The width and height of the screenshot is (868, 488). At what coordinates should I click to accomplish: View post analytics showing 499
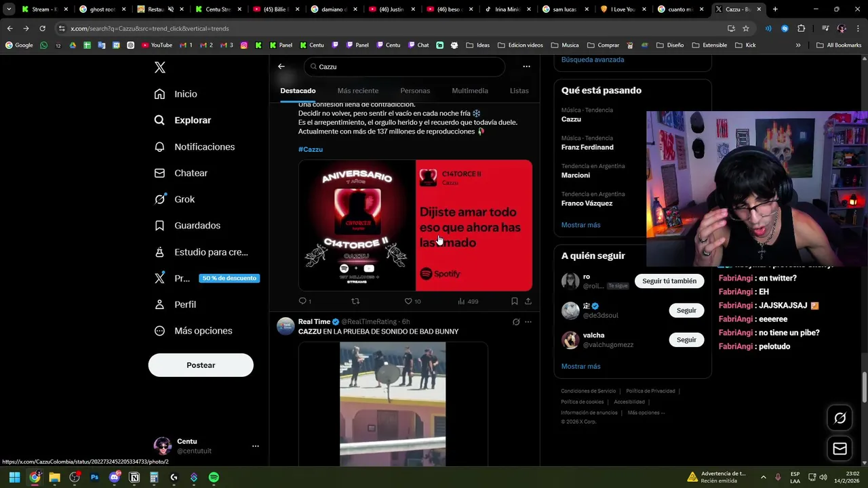tap(468, 301)
